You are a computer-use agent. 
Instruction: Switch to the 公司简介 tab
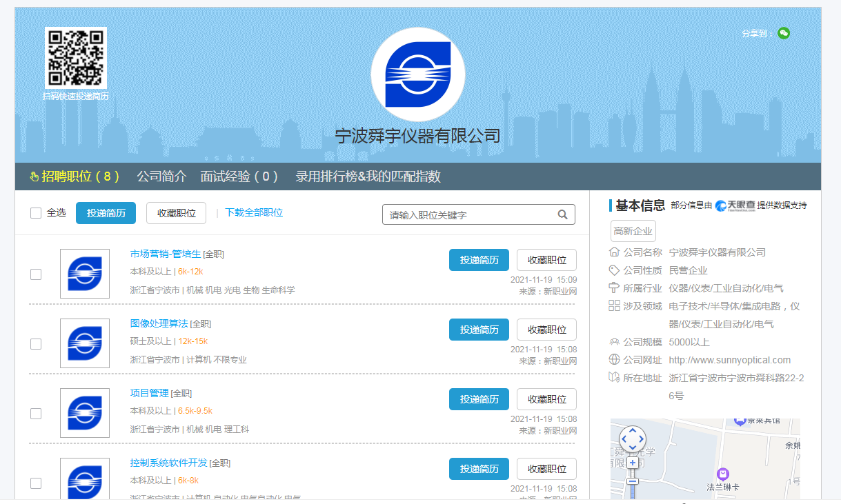coord(161,177)
